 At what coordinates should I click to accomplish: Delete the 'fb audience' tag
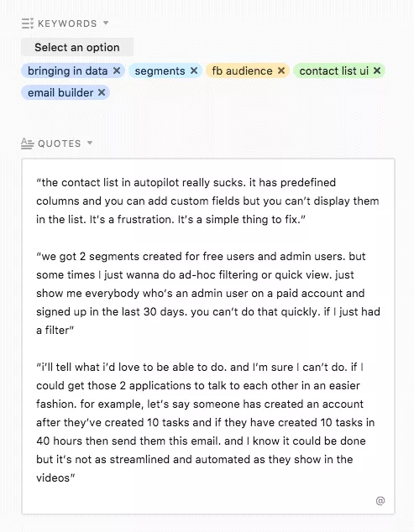pos(281,70)
